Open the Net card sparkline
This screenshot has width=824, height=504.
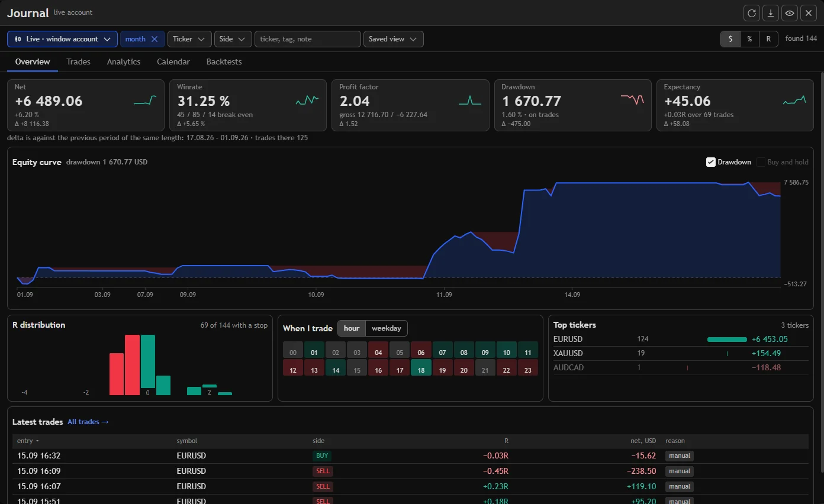tap(145, 101)
